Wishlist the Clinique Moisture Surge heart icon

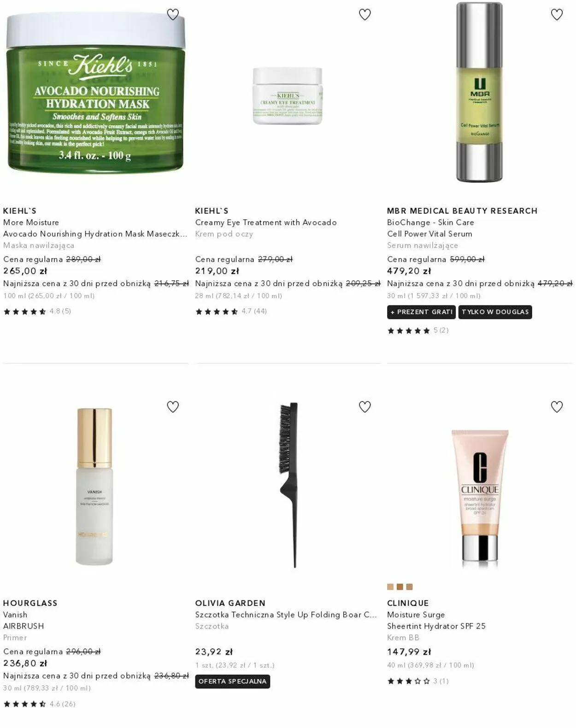point(557,407)
